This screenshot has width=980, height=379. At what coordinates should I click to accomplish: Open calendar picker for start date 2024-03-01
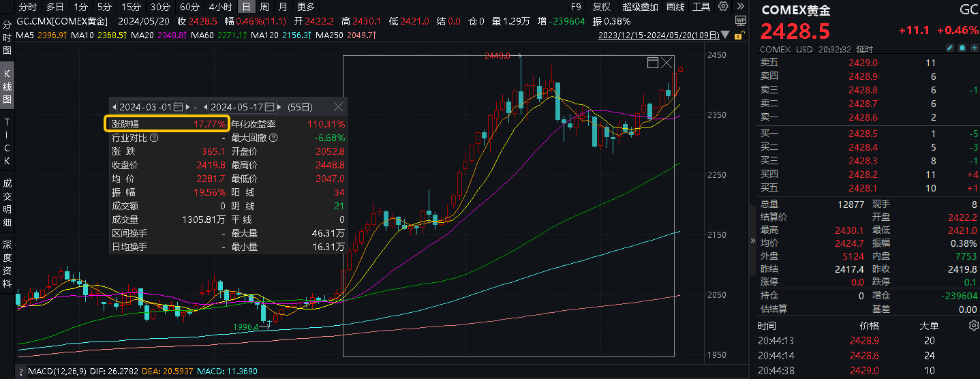(179, 107)
